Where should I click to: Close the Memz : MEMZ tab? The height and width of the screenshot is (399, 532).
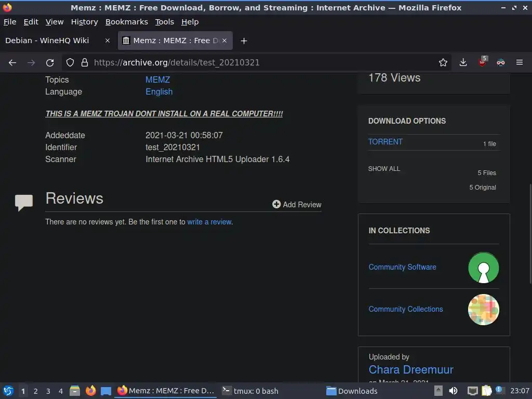tap(224, 41)
